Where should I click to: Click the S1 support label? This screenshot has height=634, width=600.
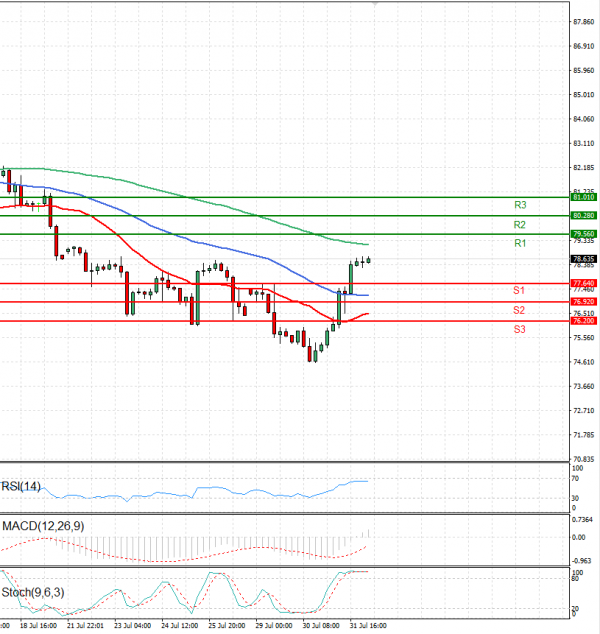point(519,290)
